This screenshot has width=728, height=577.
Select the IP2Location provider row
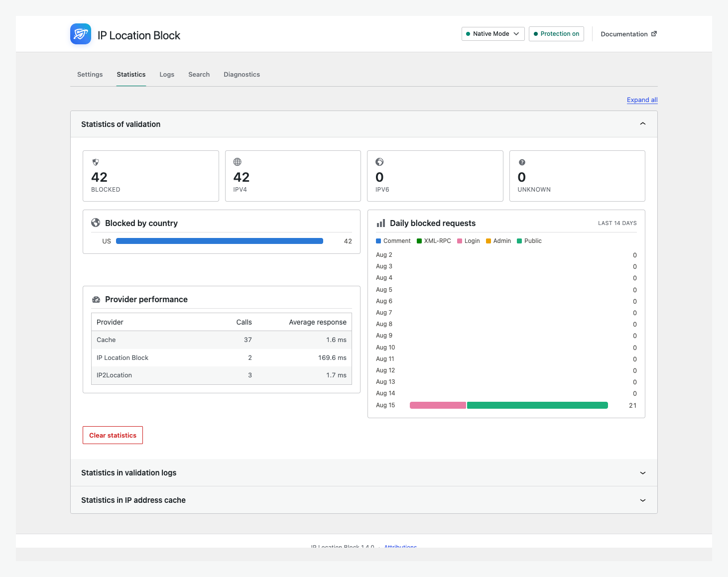pyautogui.click(x=222, y=375)
